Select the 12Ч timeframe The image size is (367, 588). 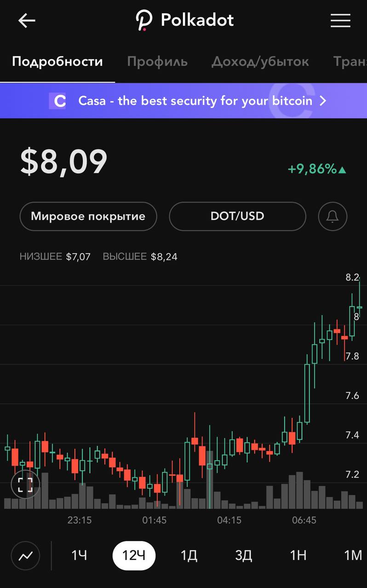tap(134, 556)
